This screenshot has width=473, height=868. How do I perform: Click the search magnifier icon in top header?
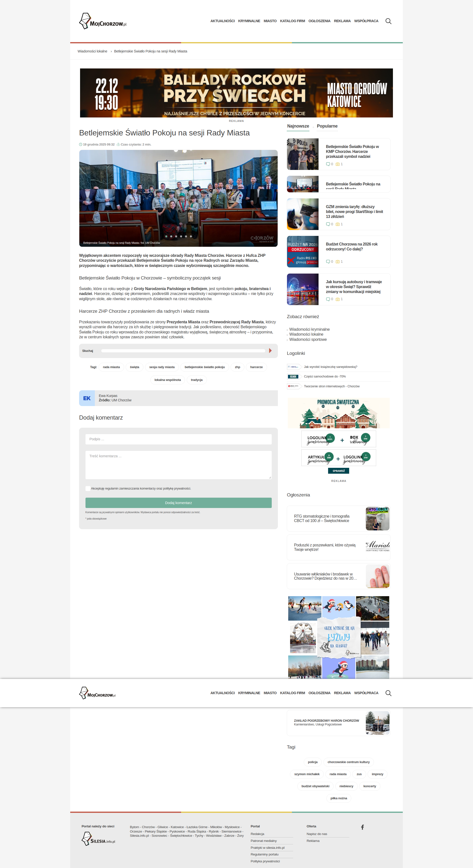[388, 21]
